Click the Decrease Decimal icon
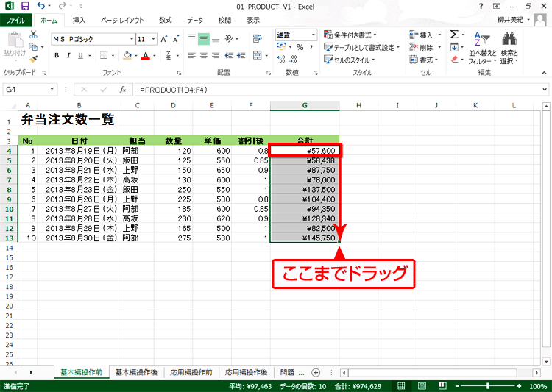The image size is (552, 392). (x=293, y=59)
